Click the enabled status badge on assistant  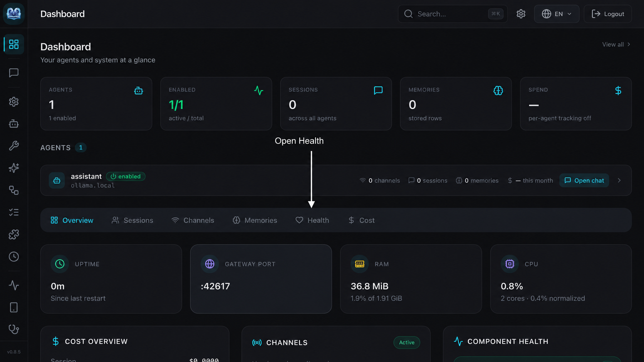126,176
